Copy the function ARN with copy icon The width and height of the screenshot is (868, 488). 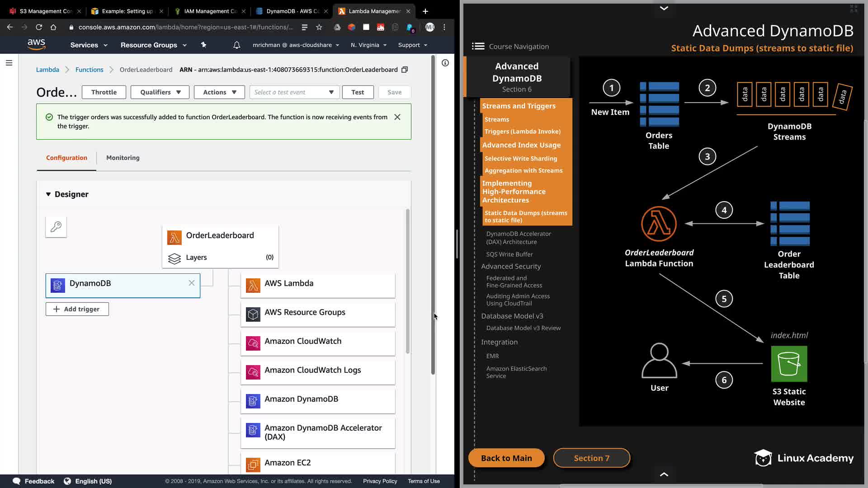click(x=405, y=70)
